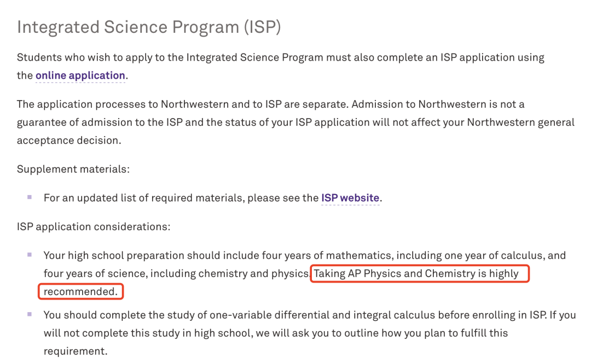Click the red-boxed word "recommended."
This screenshot has height=364, width=591.
coord(80,292)
